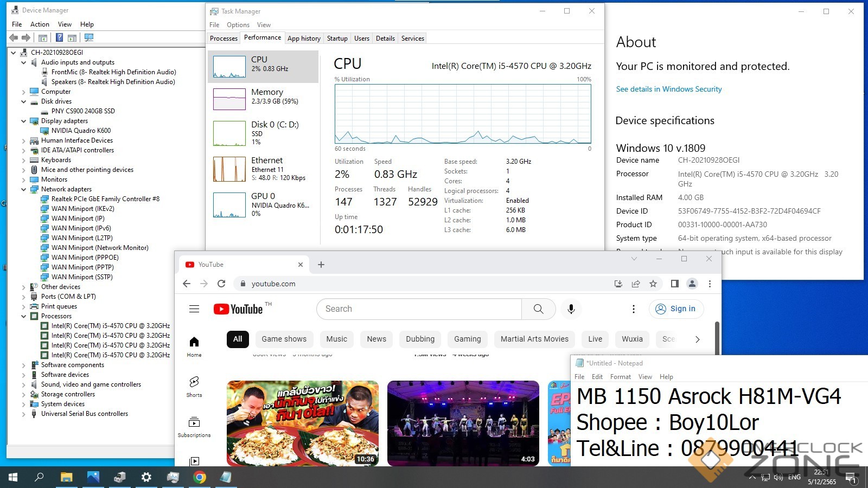Open the Action menu in Device Manager
The height and width of the screenshot is (488, 868).
(40, 24)
